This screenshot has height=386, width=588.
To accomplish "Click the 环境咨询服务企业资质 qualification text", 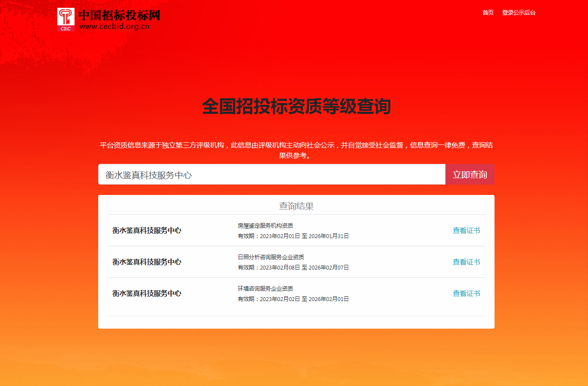I will point(265,289).
